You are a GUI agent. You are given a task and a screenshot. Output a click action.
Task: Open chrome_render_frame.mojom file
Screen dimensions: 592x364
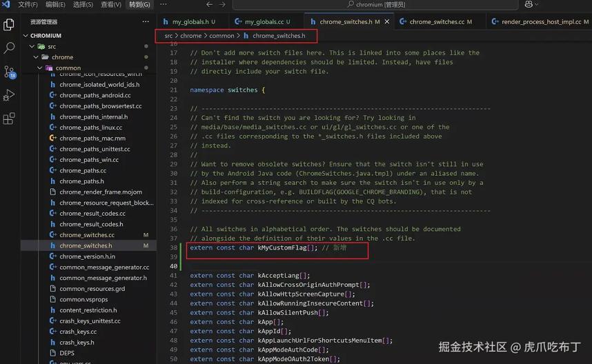pyautogui.click(x=101, y=192)
